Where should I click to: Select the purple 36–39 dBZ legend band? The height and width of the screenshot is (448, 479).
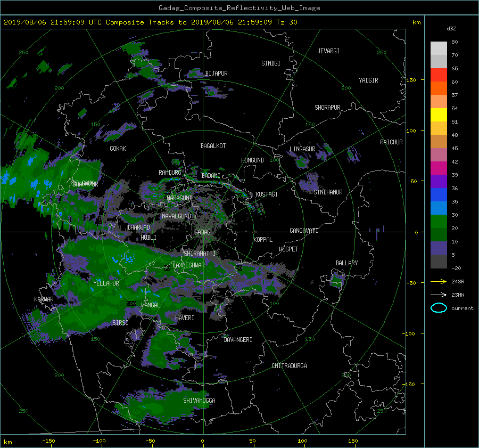point(439,181)
